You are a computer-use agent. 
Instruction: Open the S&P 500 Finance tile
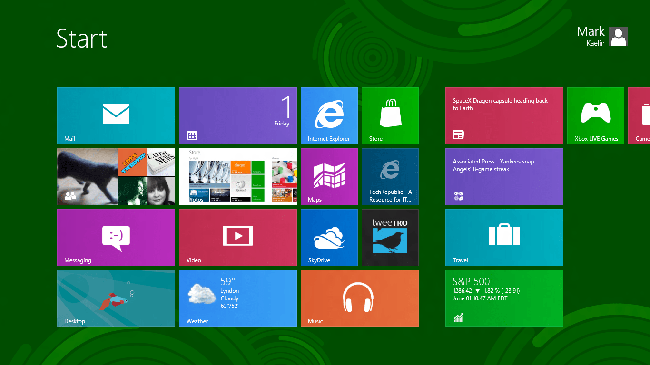504,298
